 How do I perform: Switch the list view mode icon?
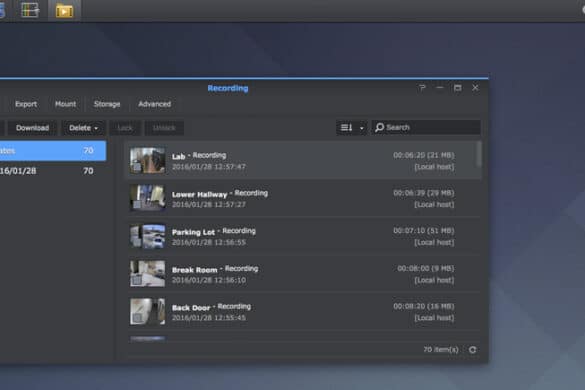click(x=346, y=128)
